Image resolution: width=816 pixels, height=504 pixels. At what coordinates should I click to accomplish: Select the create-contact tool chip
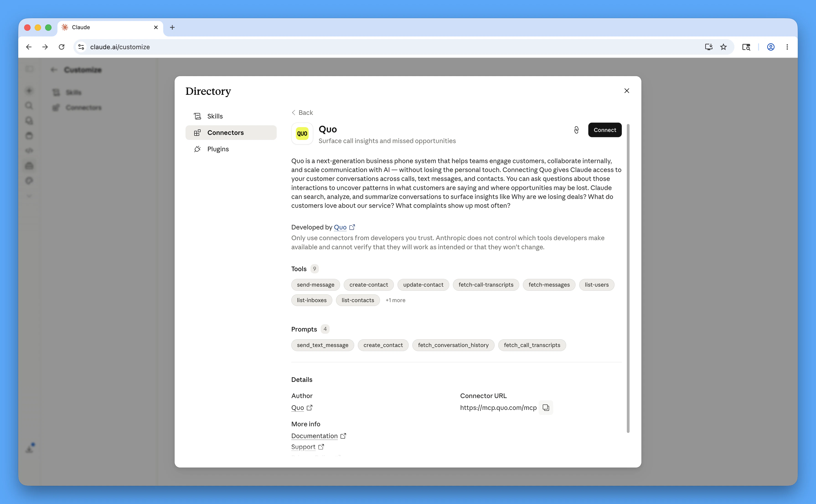pyautogui.click(x=369, y=285)
